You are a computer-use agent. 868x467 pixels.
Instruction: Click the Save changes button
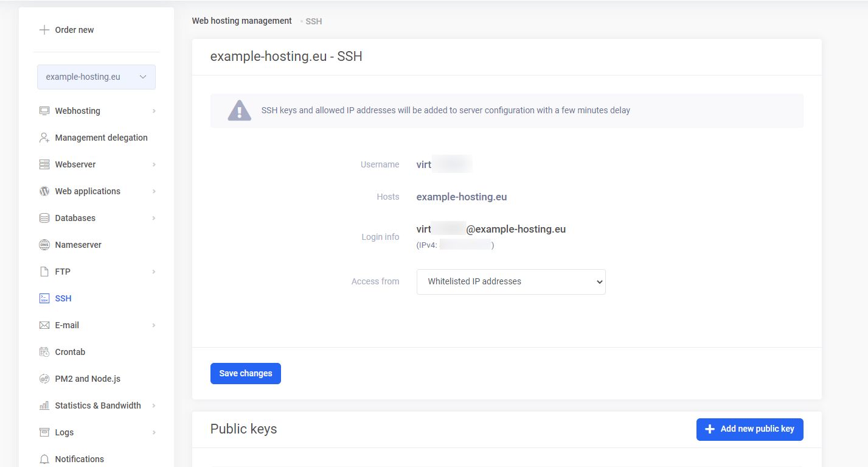click(246, 374)
